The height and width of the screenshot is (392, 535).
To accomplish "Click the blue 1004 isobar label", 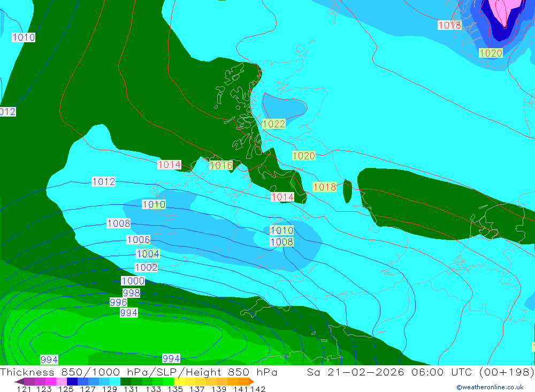I will tap(148, 254).
